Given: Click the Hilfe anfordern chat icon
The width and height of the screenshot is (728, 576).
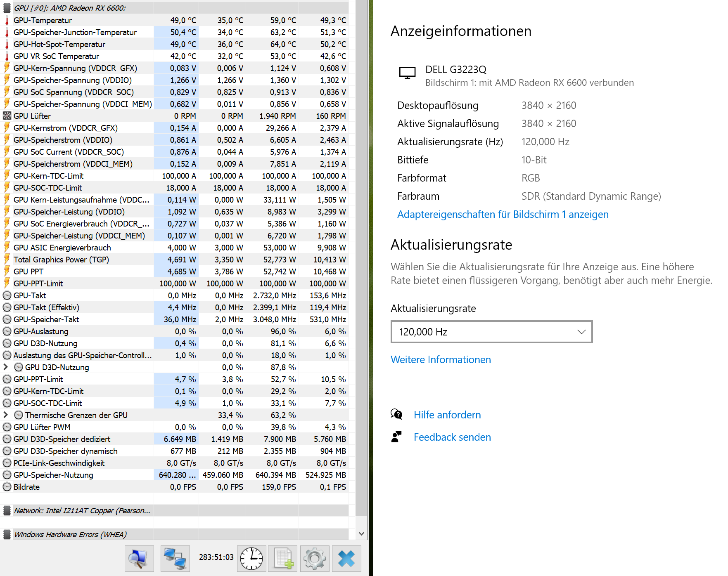Looking at the screenshot, I should [396, 414].
